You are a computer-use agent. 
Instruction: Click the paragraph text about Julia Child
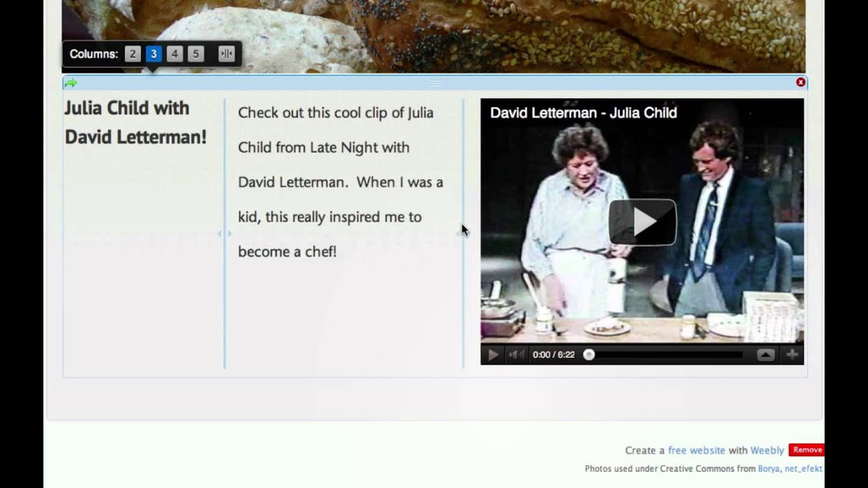[x=340, y=182]
